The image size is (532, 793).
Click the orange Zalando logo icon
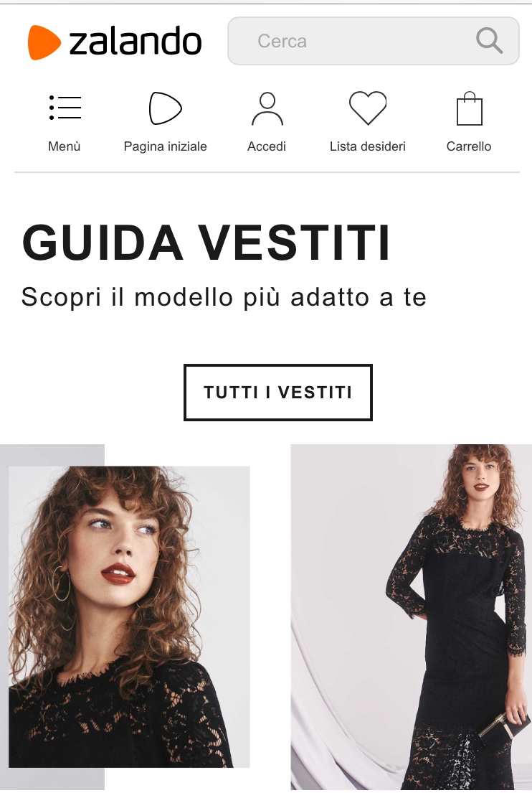pyautogui.click(x=44, y=42)
